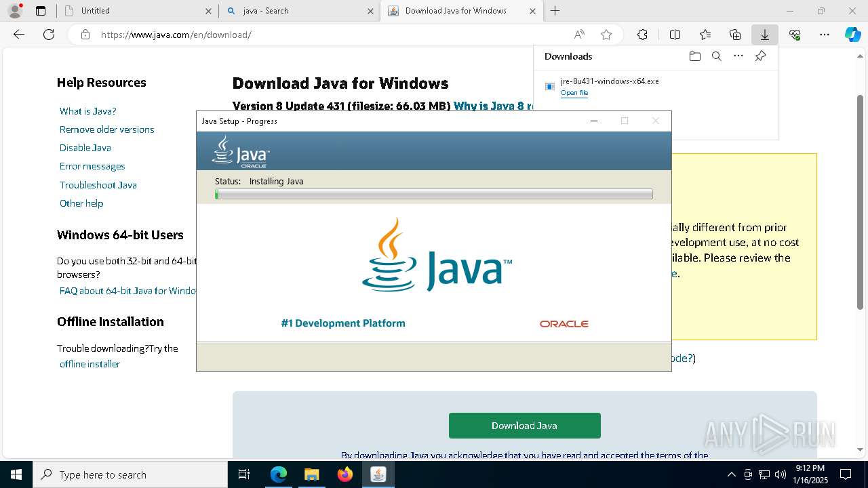Open the offline installer link

pyautogui.click(x=90, y=364)
